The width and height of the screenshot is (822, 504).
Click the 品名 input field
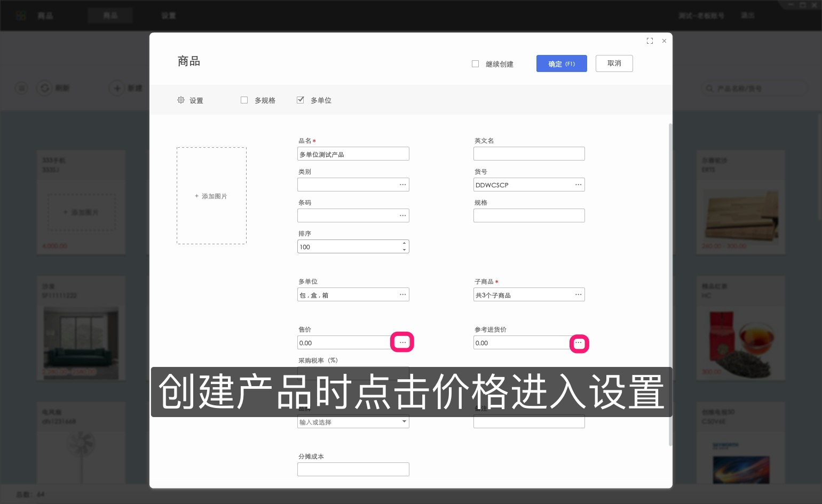[353, 154]
